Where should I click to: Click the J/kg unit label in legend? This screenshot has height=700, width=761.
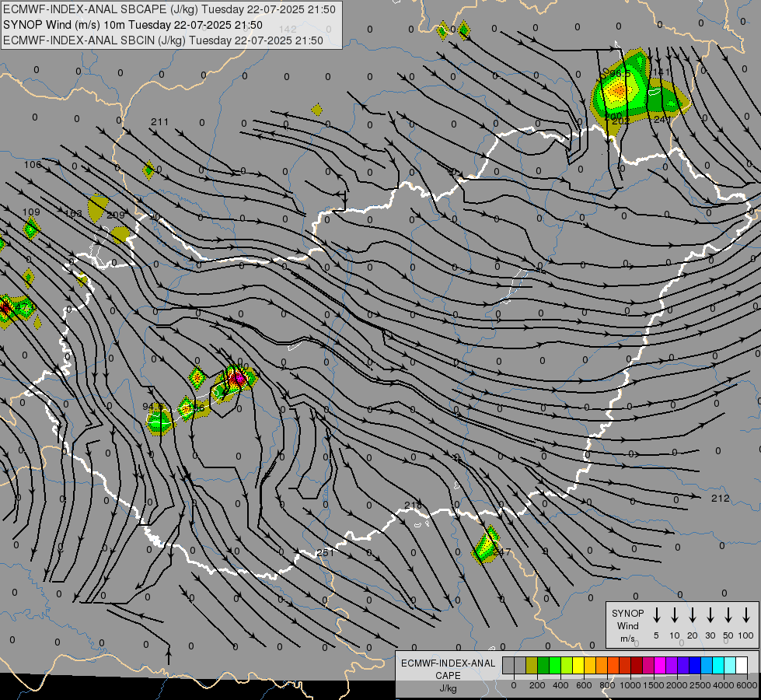click(x=448, y=688)
